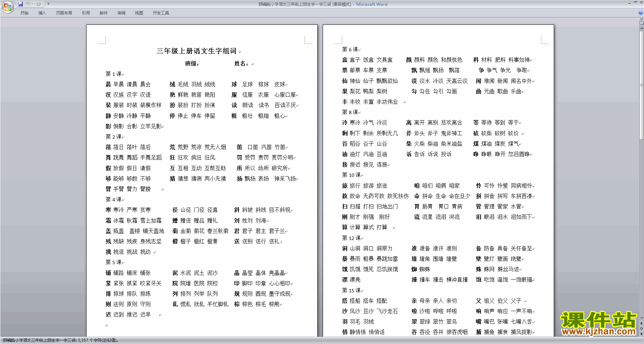The width and height of the screenshot is (644, 344).
Task: Click the scrollbar down arrow
Action: pyautogui.click(x=641, y=318)
